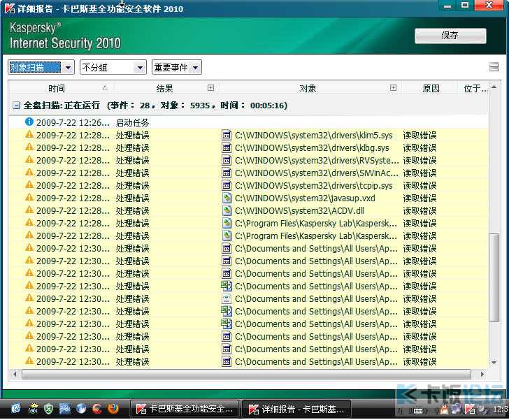
Task: Click the green icon beside javasup.vxd
Action: click(227, 198)
